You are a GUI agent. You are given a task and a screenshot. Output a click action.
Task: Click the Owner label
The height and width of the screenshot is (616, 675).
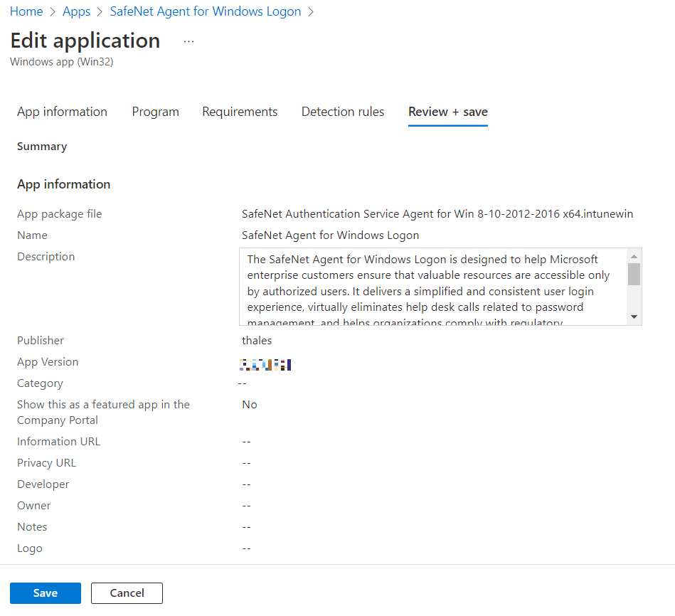click(x=34, y=506)
